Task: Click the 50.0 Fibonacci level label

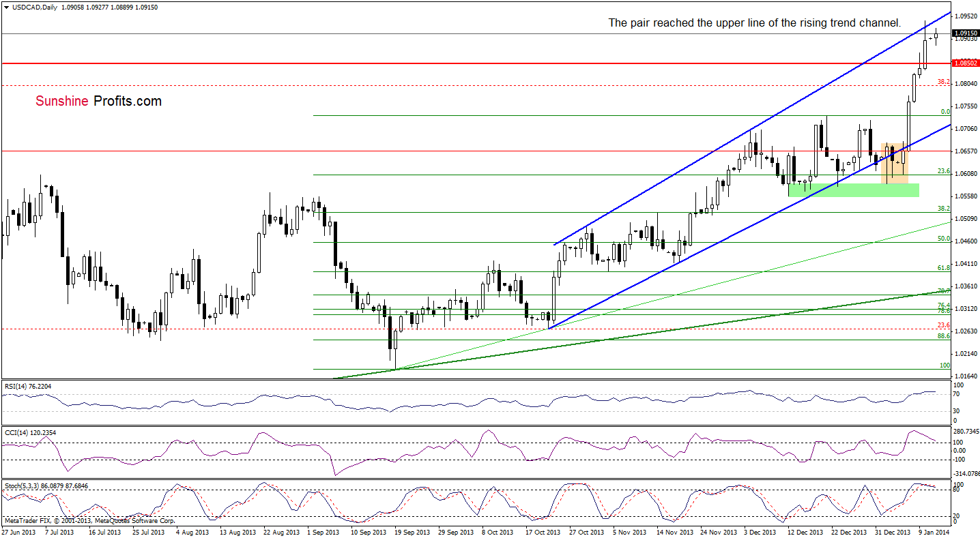Action: point(944,239)
